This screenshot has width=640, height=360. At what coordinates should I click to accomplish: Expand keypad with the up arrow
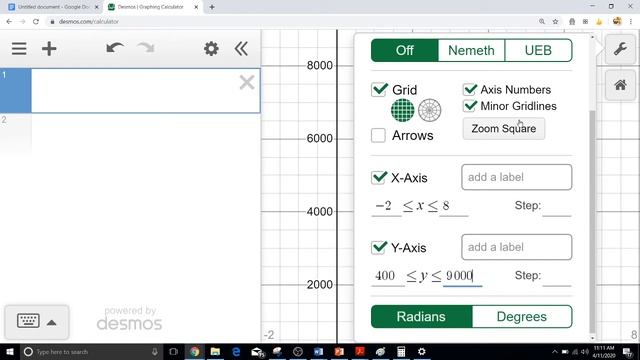(51, 322)
